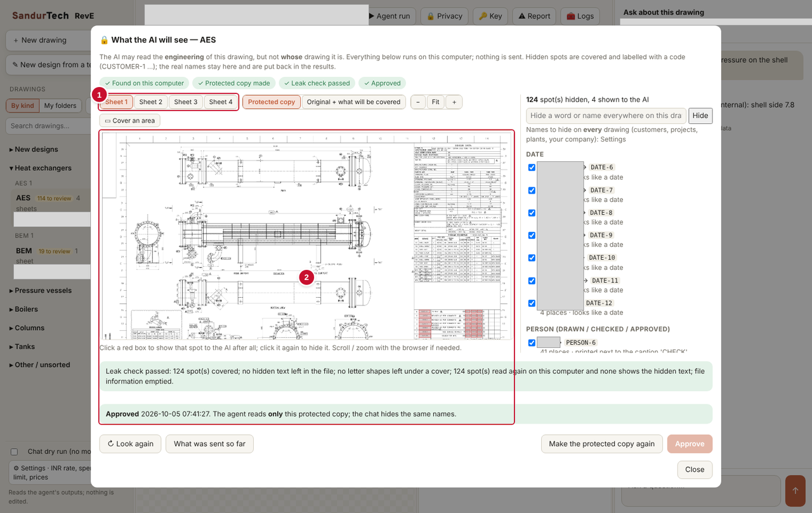The width and height of the screenshot is (812, 513).
Task: Collapse the Heat exchangers group
Action: pos(41,168)
